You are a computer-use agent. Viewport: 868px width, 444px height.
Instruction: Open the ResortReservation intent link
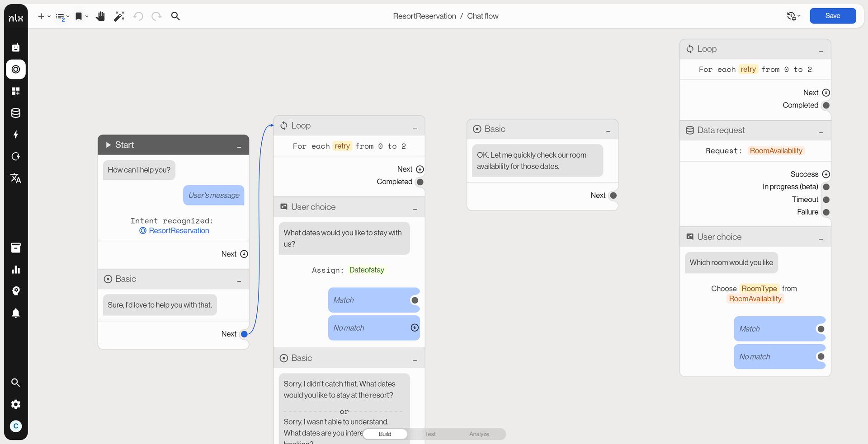pos(179,230)
